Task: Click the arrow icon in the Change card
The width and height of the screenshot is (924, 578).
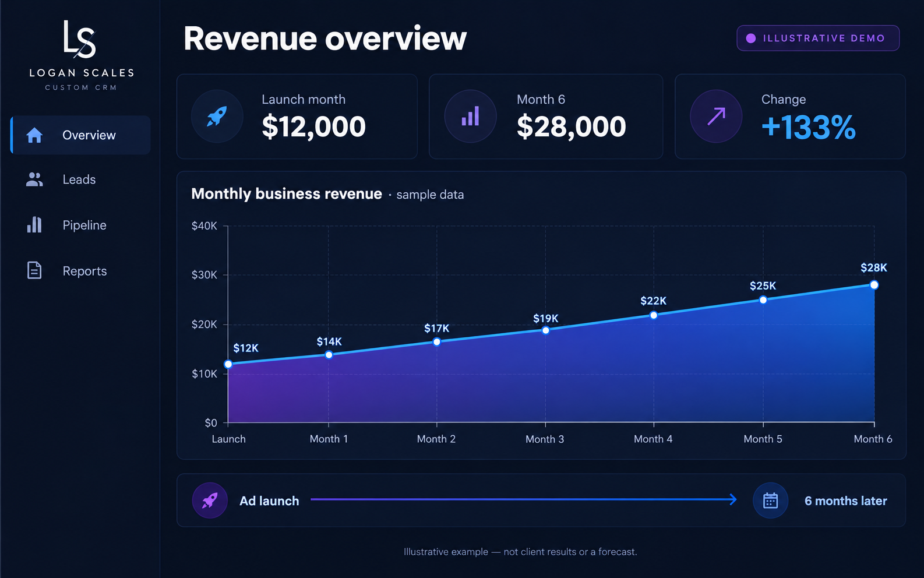Action: 716,117
